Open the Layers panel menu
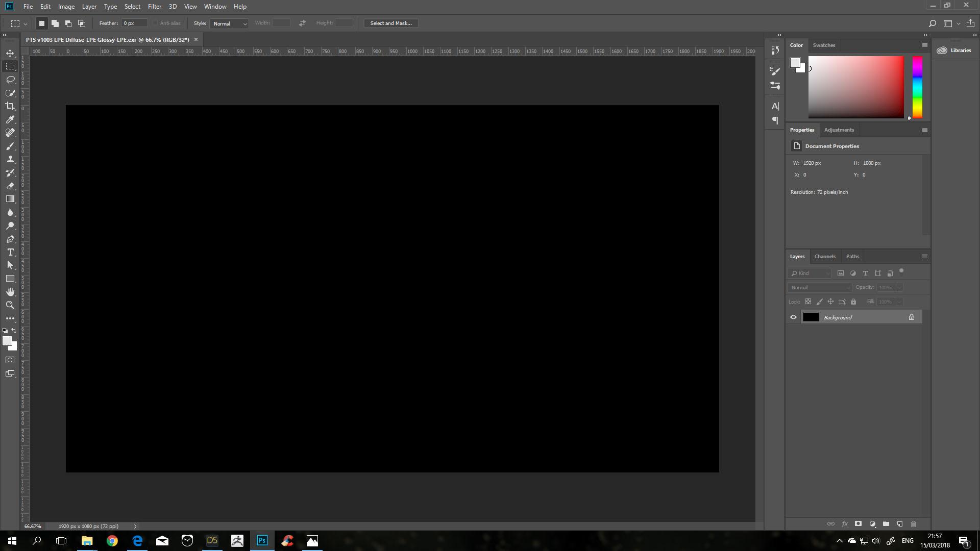This screenshot has height=551, width=980. 924,257
